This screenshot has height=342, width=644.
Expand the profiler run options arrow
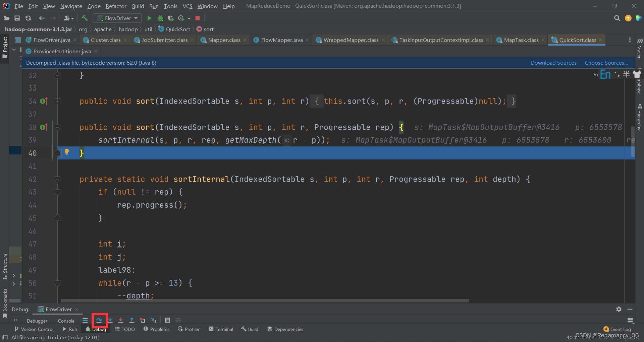pyautogui.click(x=189, y=18)
